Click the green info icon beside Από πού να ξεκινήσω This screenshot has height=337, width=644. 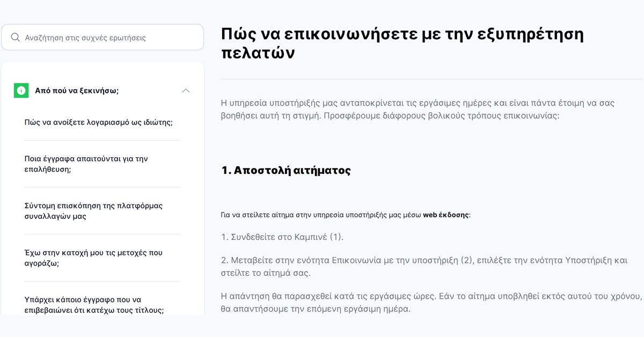(21, 91)
